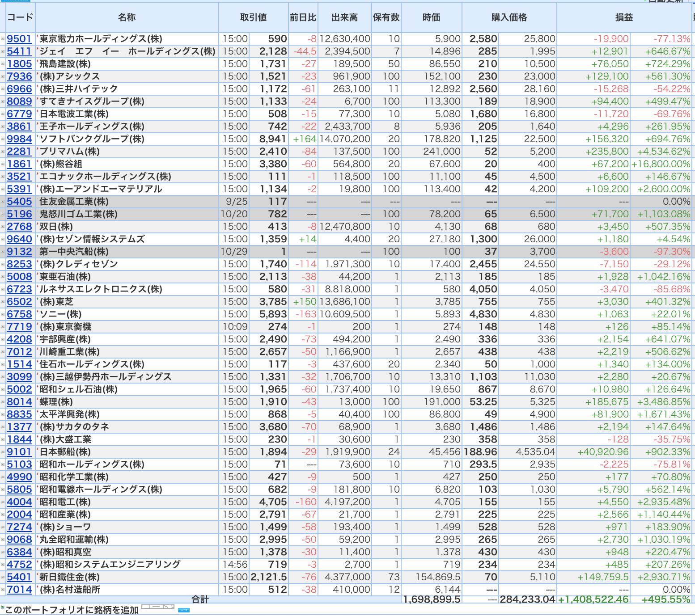Viewport: 695px width, 616px height.
Task: Click the 購入価格 column header
Action: tap(509, 17)
